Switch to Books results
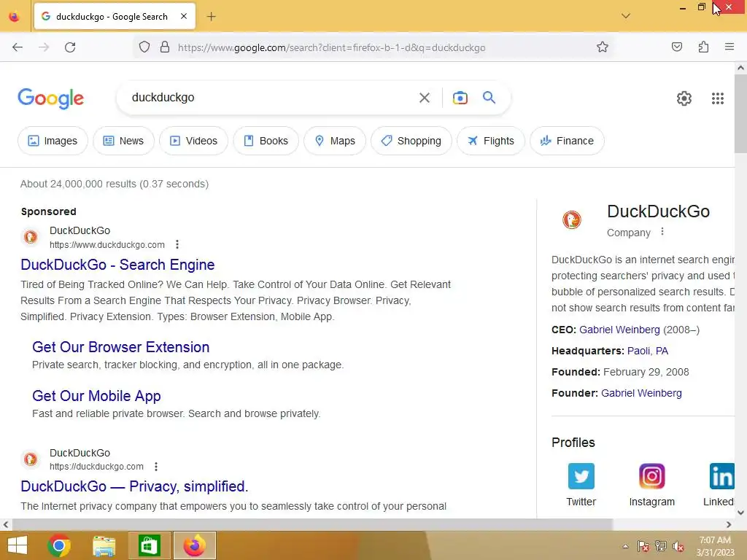747x560 pixels. point(266,141)
